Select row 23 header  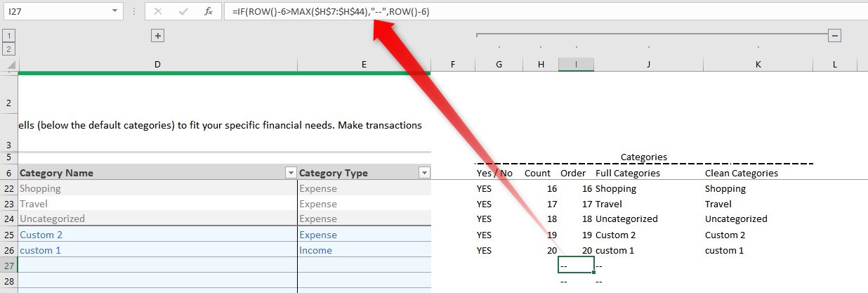tap(8, 204)
